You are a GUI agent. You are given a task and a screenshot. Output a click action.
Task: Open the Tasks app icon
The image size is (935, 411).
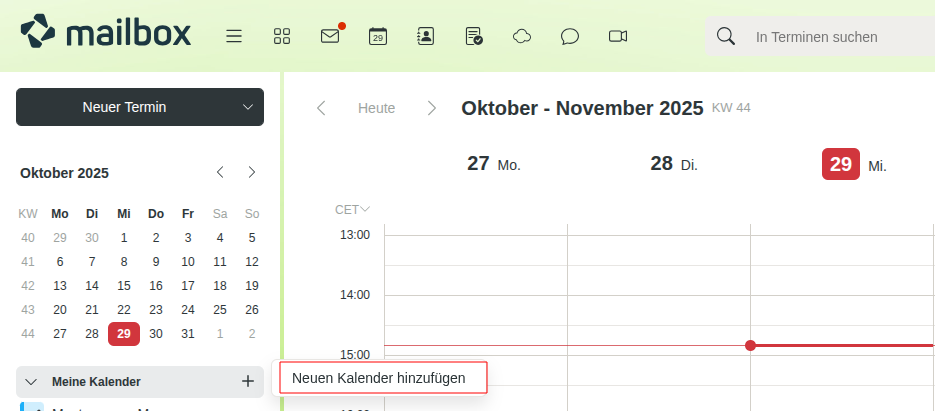[474, 36]
